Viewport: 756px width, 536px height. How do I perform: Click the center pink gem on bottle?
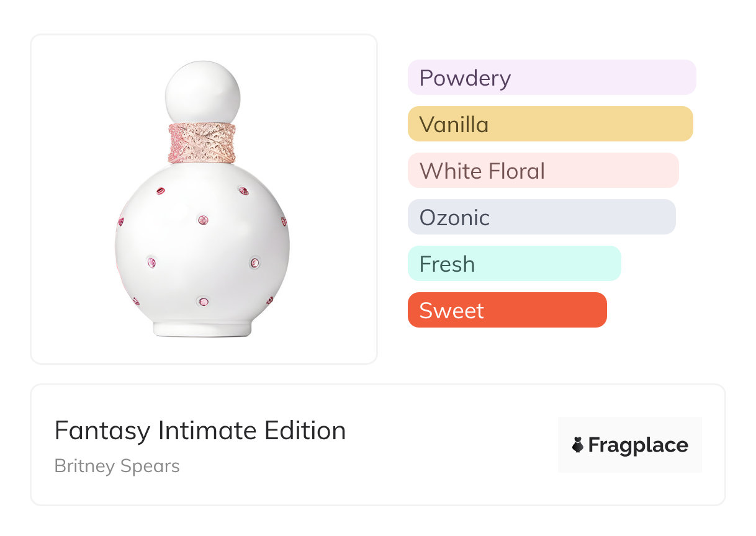(x=202, y=220)
